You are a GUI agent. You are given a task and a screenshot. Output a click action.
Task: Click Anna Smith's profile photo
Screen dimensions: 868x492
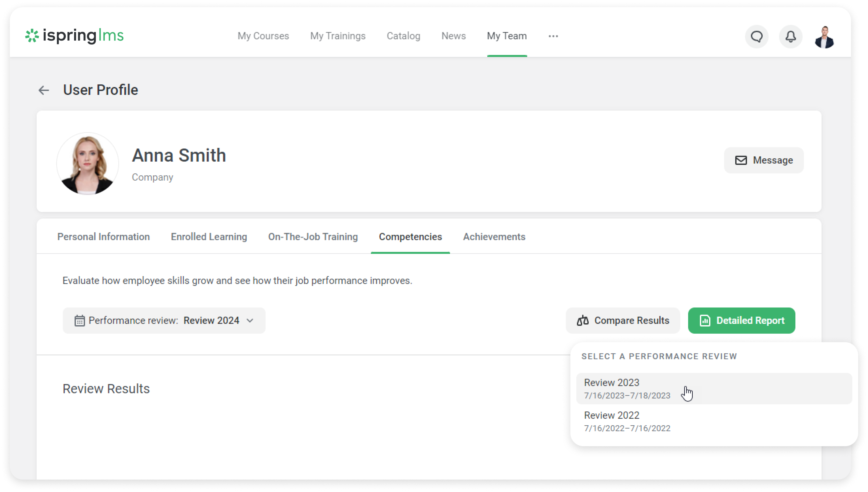pos(87,164)
